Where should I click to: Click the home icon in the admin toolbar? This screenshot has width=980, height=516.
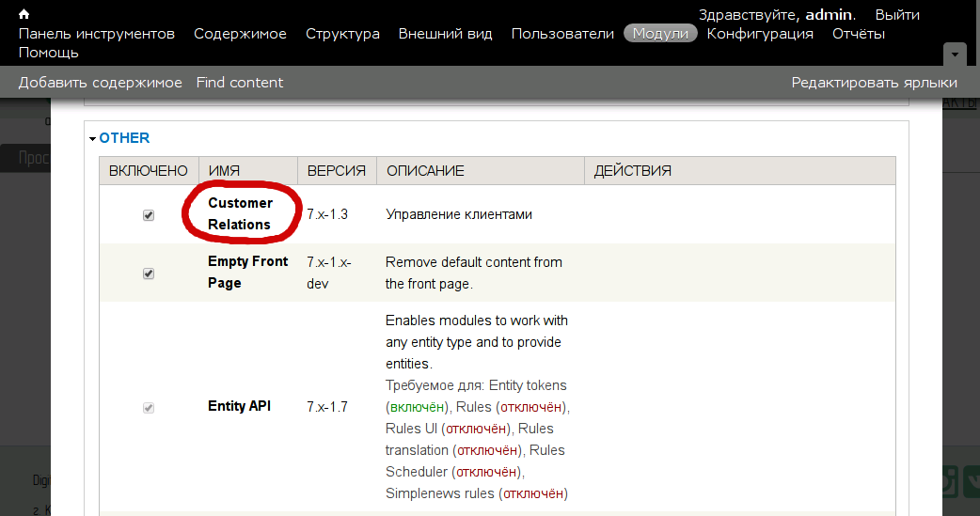24,14
